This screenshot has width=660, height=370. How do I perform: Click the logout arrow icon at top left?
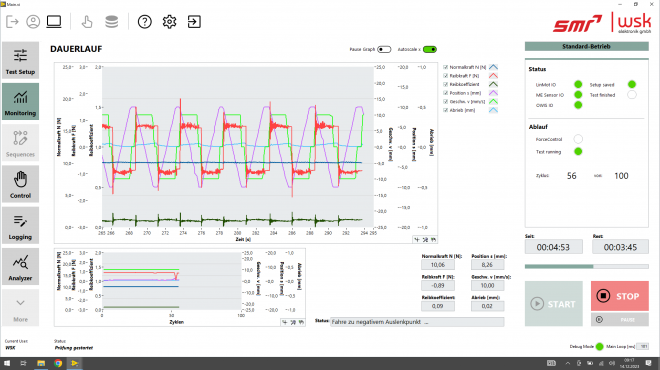point(12,21)
